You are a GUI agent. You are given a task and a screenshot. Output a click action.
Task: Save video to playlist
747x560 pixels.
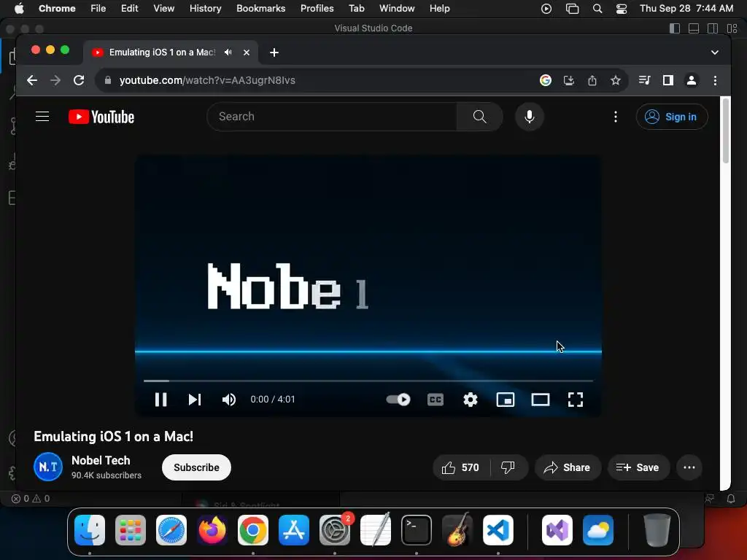(638, 467)
